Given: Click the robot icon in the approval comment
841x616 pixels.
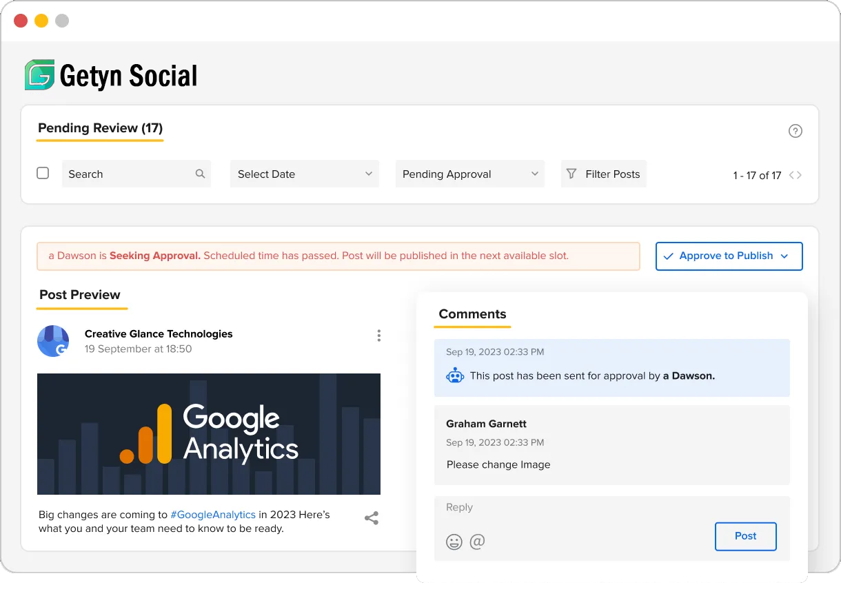Looking at the screenshot, I should [455, 376].
